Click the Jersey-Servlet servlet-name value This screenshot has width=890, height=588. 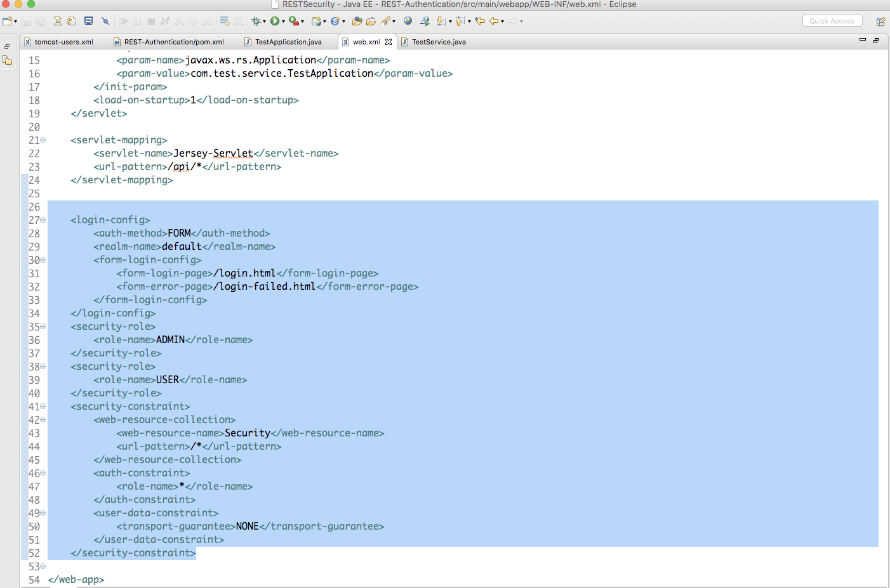(213, 154)
